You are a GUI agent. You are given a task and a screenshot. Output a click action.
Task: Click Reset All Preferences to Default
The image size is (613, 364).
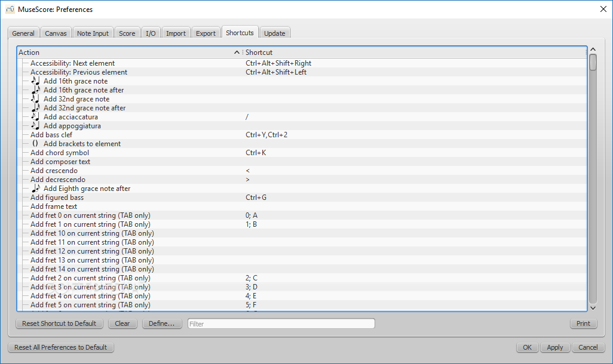click(60, 347)
